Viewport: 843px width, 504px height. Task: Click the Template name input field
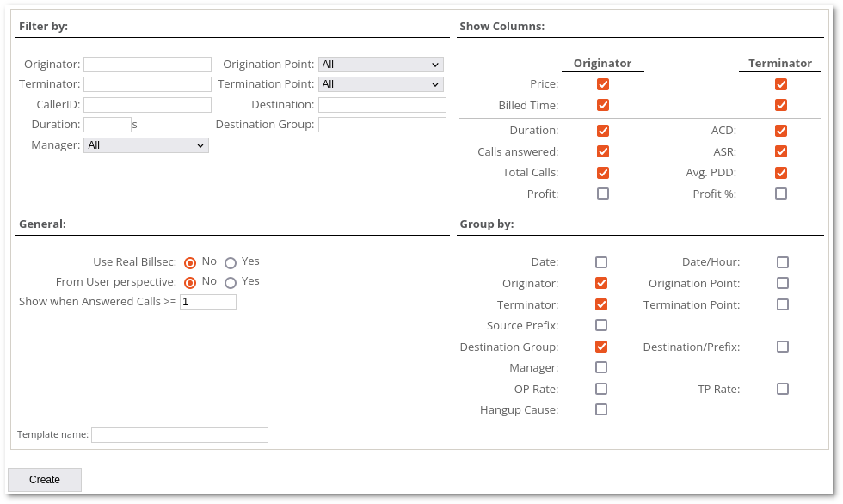(179, 435)
